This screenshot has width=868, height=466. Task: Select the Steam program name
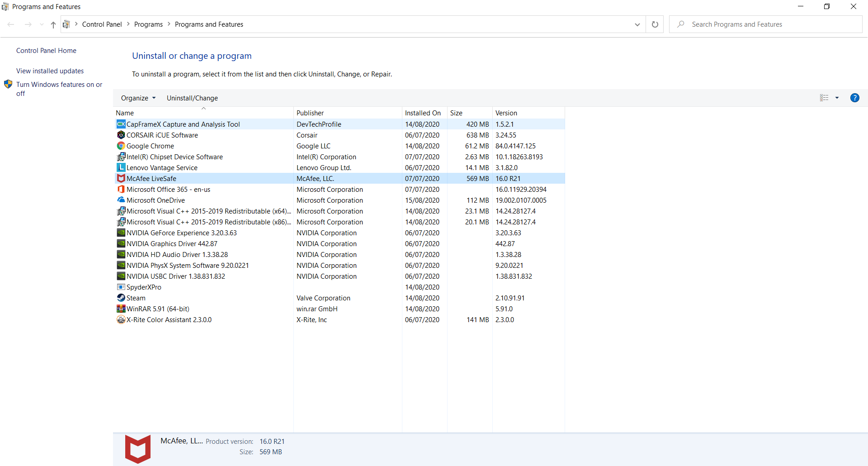136,298
